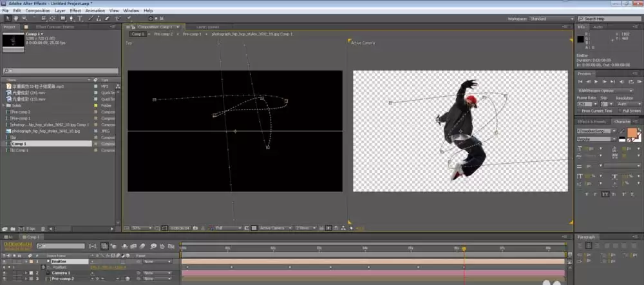Toggle the From Current Time checkbox
Image resolution: width=644 pixels, height=285 pixels.
pyautogui.click(x=580, y=111)
